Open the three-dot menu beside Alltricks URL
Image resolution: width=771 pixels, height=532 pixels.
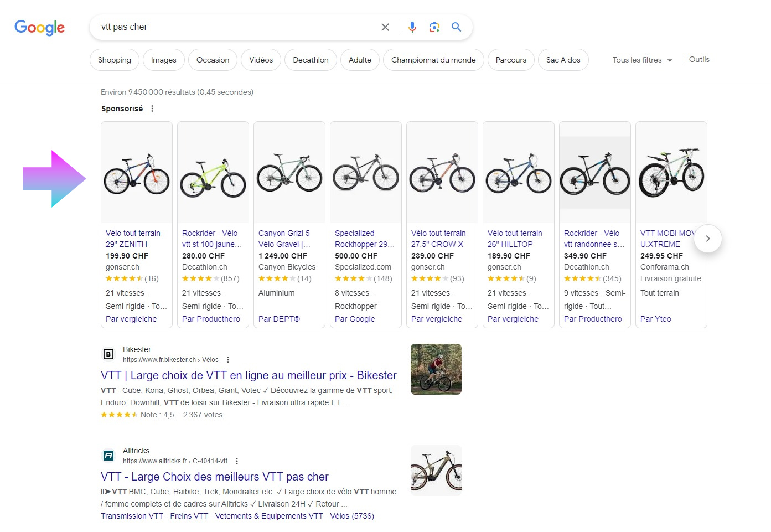point(237,461)
